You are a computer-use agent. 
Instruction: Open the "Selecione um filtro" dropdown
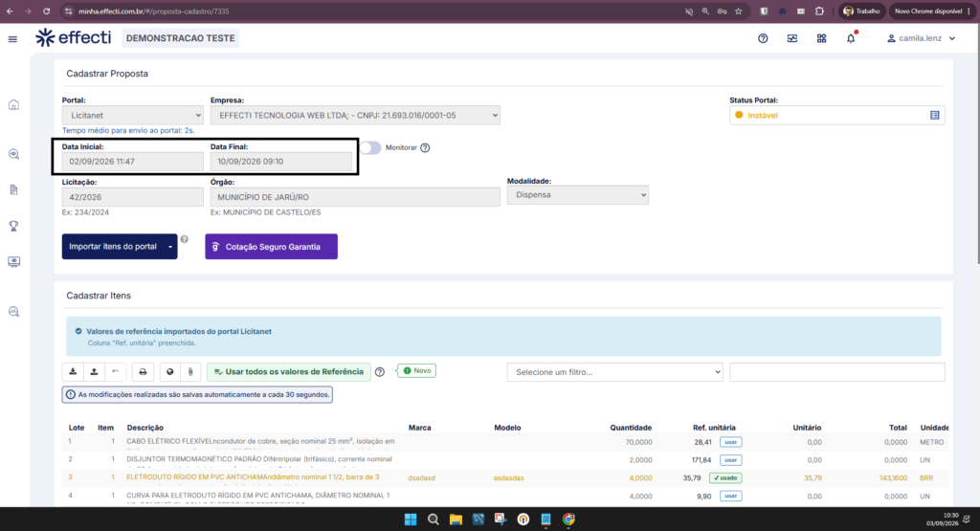(615, 371)
